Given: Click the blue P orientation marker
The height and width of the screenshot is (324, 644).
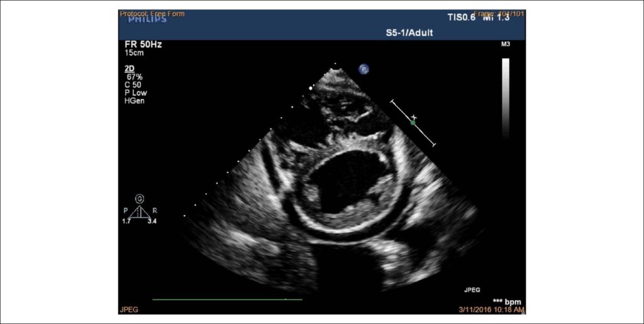Looking at the screenshot, I should 363,69.
